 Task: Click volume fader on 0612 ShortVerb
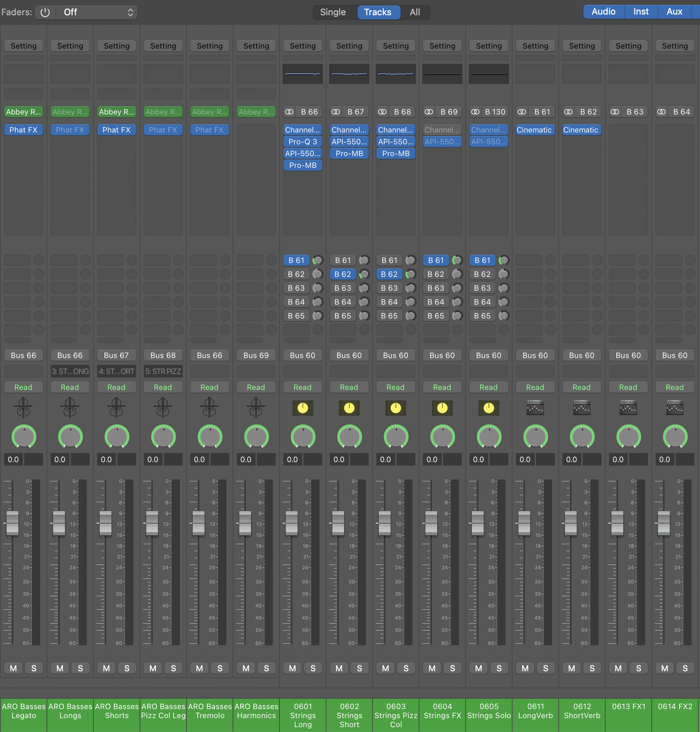pos(570,523)
